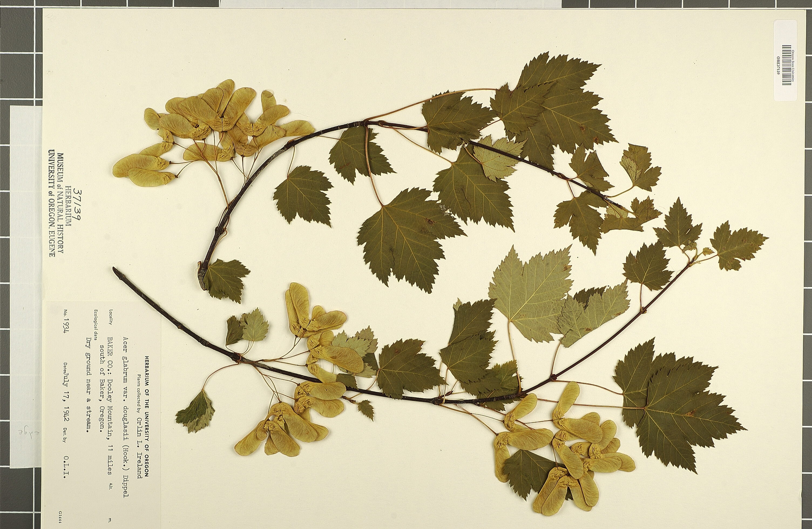Click the barcode label ORE37139
812x529 pixels.
click(785, 65)
